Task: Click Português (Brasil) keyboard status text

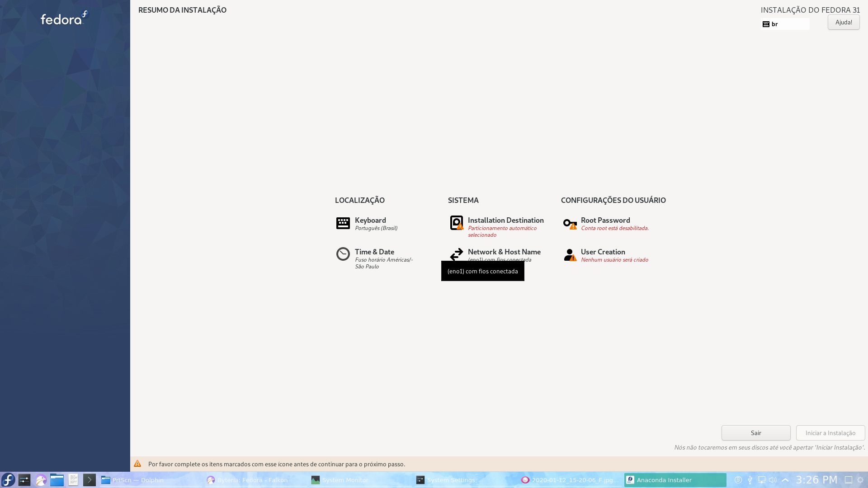Action: click(x=376, y=228)
